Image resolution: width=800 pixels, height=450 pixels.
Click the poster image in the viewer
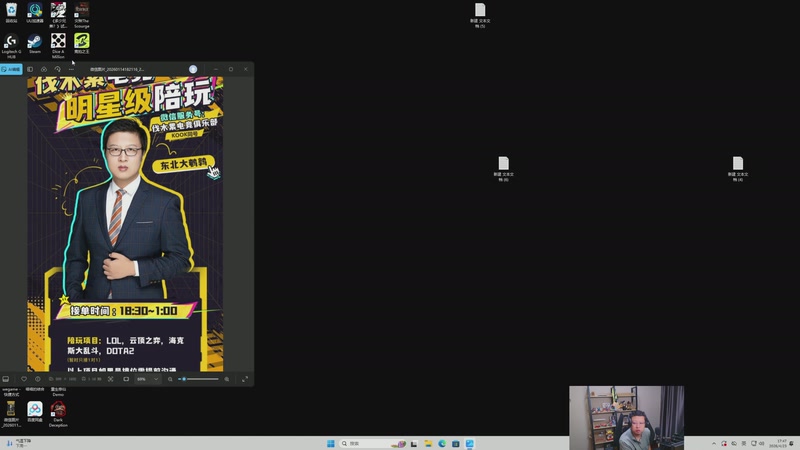pos(125,224)
